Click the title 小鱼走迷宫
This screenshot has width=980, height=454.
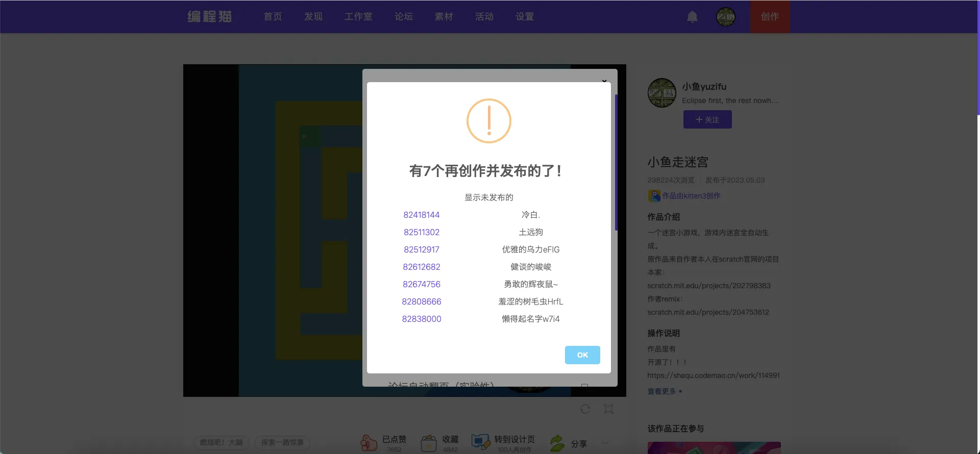tap(678, 162)
